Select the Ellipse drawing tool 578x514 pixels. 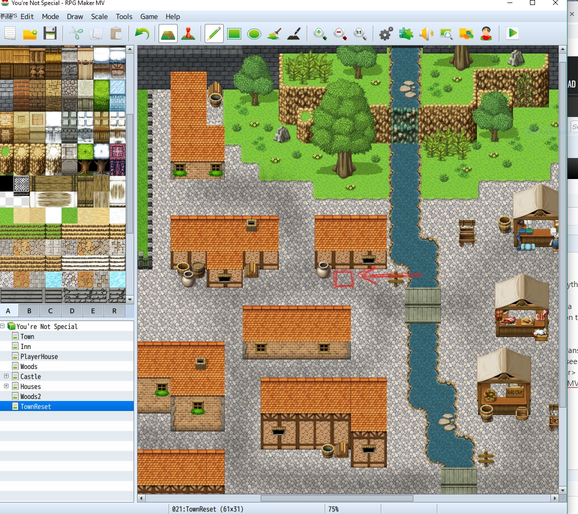click(254, 34)
